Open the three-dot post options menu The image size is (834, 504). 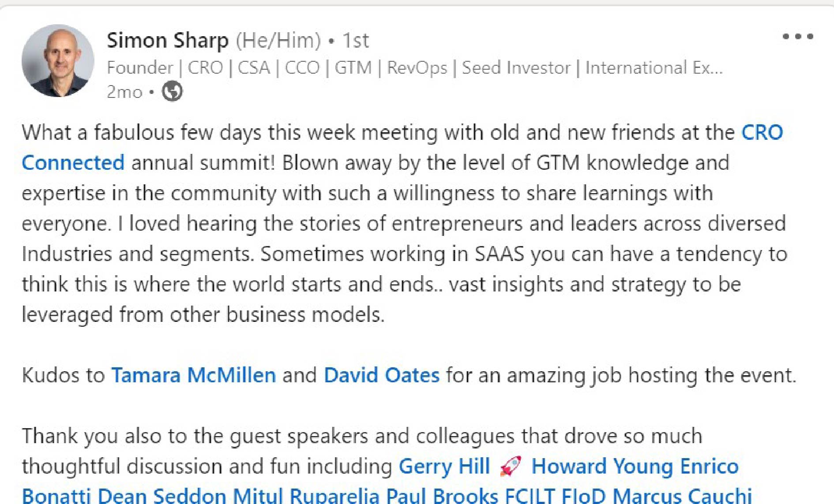tap(798, 37)
